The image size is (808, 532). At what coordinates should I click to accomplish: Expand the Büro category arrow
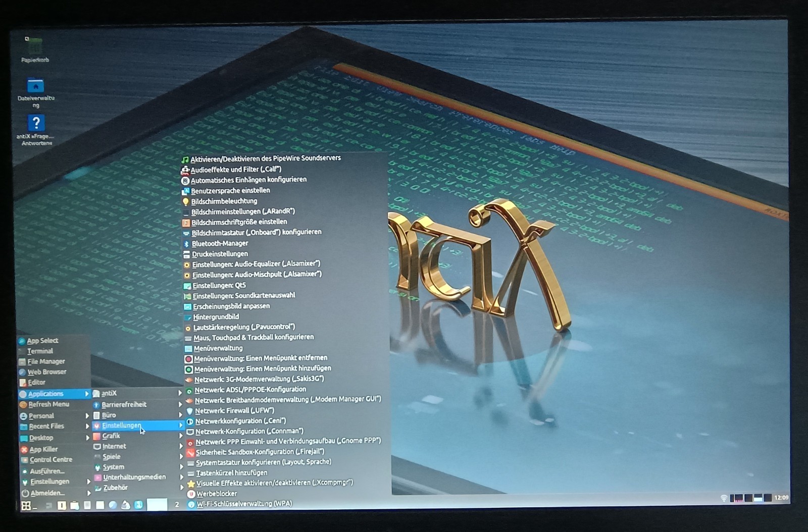point(180,415)
